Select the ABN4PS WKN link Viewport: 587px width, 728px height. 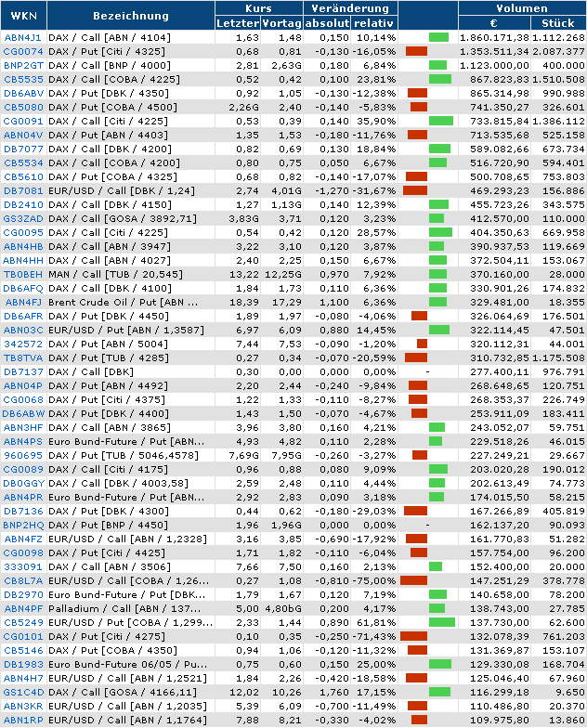coord(22,442)
